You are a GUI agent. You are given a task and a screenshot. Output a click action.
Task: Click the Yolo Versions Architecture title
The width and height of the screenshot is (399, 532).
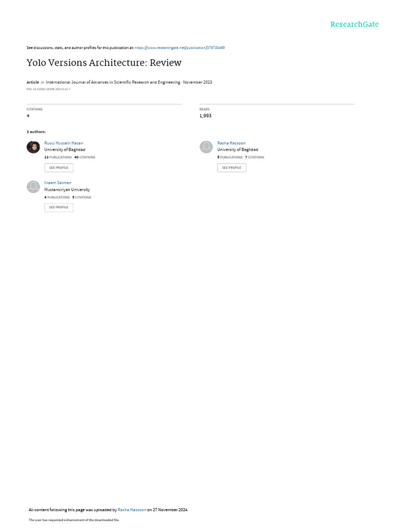tap(104, 63)
